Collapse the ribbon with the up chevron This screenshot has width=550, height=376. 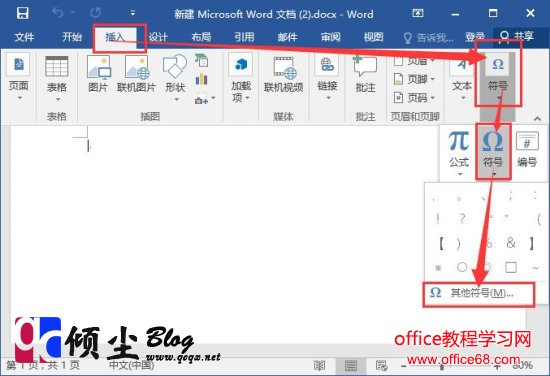(537, 118)
